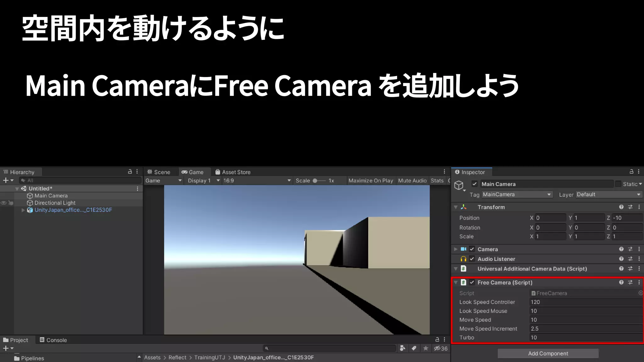The width and height of the screenshot is (644, 362).
Task: Click the Main Camera object cube icon in Inspector
Action: 459,185
